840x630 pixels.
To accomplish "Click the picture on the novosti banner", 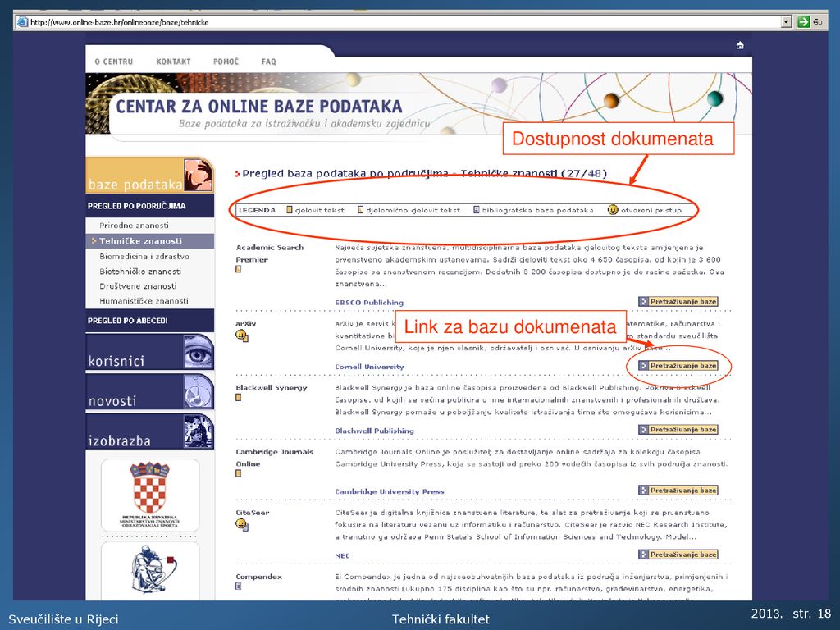I will (x=199, y=391).
